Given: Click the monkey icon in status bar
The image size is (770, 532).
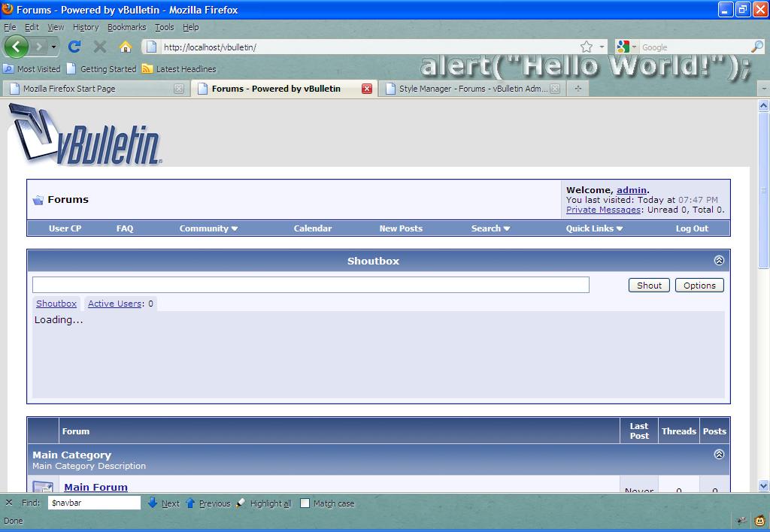Looking at the screenshot, I should 759,521.
